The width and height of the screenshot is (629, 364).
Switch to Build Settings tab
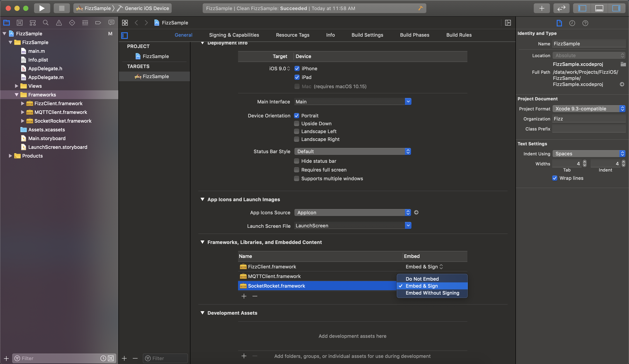pyautogui.click(x=367, y=35)
